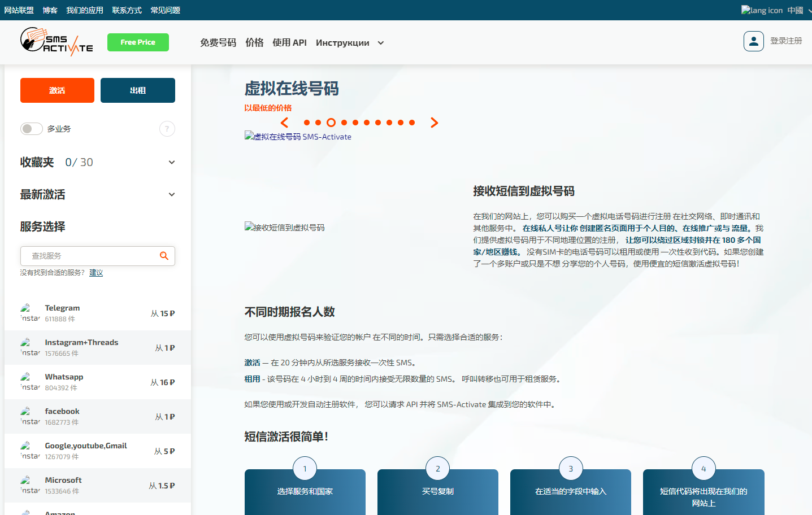Open the user account icon near 登录注册
This screenshot has width=812, height=515.
click(x=753, y=41)
